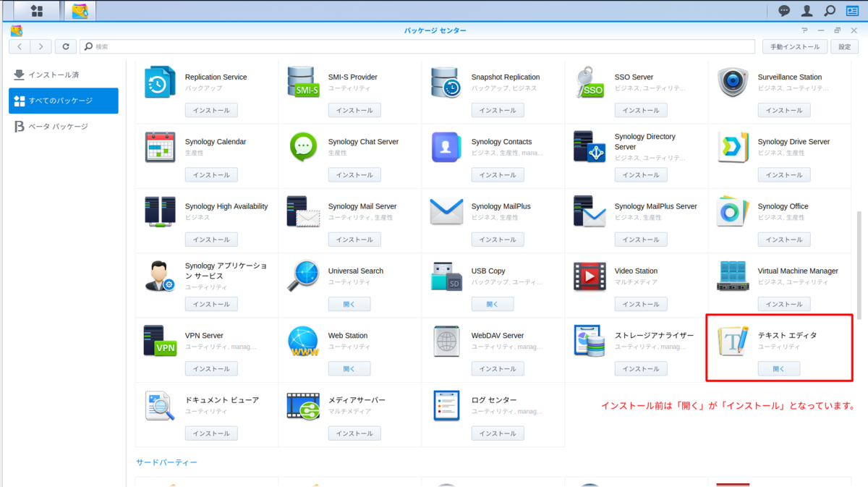
Task: Open user account options icon
Action: click(807, 11)
